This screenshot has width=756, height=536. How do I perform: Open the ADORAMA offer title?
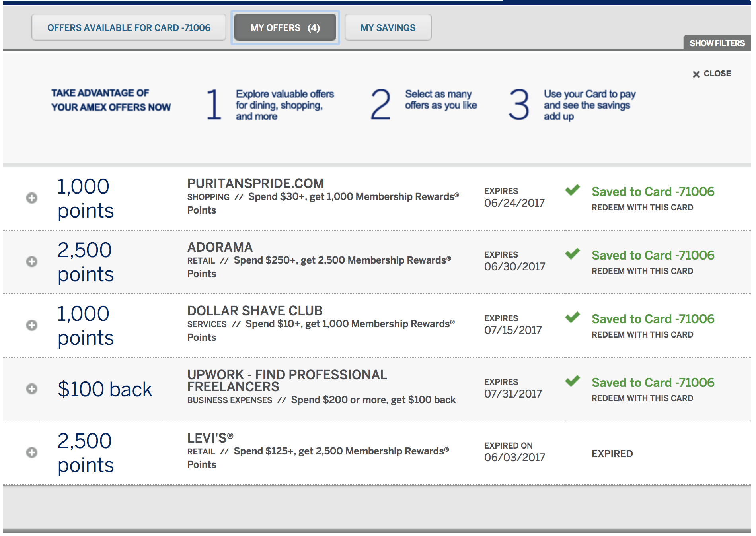coord(220,247)
